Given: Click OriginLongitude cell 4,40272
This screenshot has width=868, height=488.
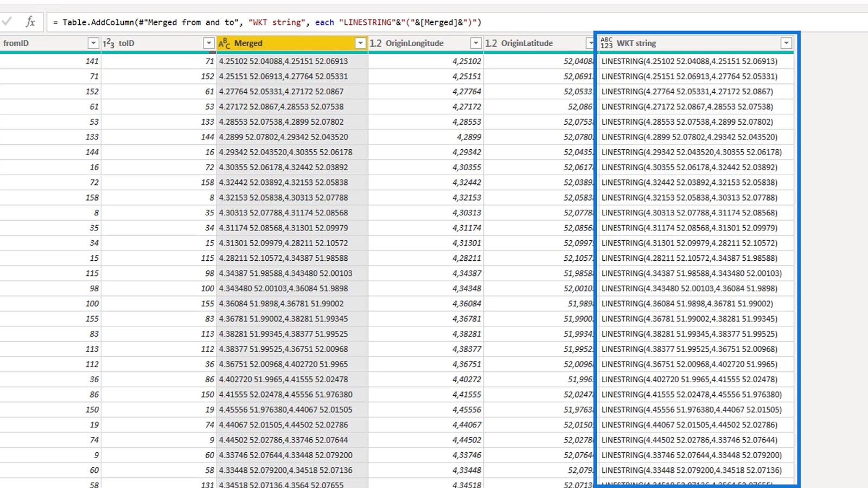Looking at the screenshot, I should pyautogui.click(x=425, y=380).
